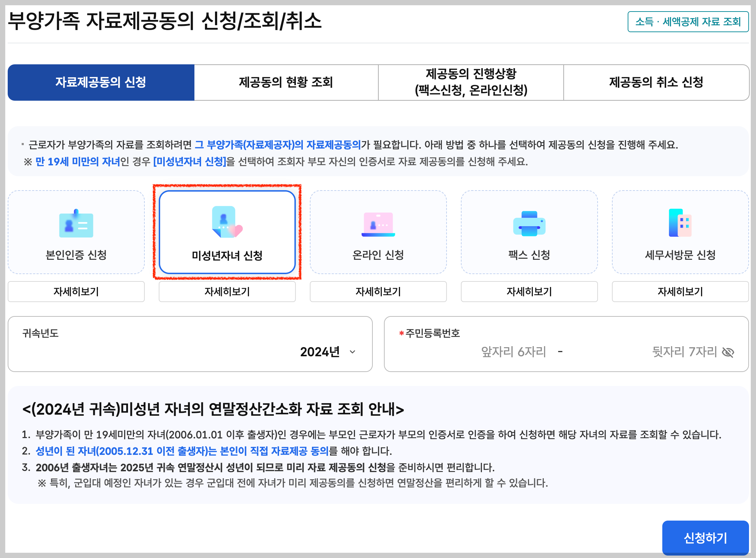Select the 본인인증 신청 card label

tap(76, 255)
